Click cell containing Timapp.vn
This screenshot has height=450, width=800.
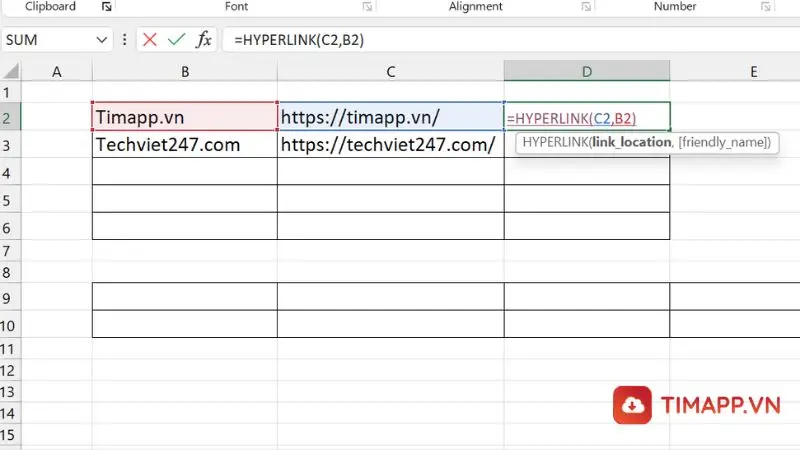click(x=185, y=117)
